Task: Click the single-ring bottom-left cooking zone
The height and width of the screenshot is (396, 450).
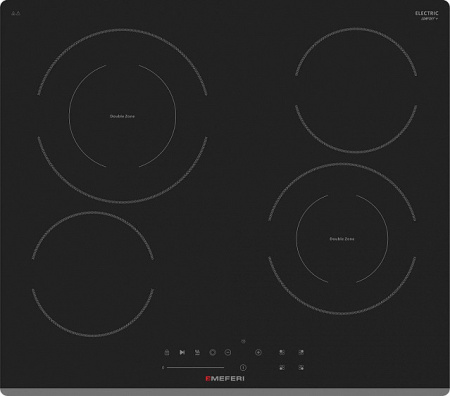Action: tap(93, 274)
